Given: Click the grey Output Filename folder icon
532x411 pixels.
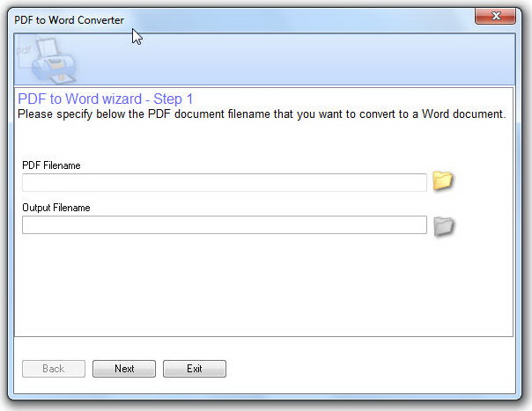Looking at the screenshot, I should (444, 226).
